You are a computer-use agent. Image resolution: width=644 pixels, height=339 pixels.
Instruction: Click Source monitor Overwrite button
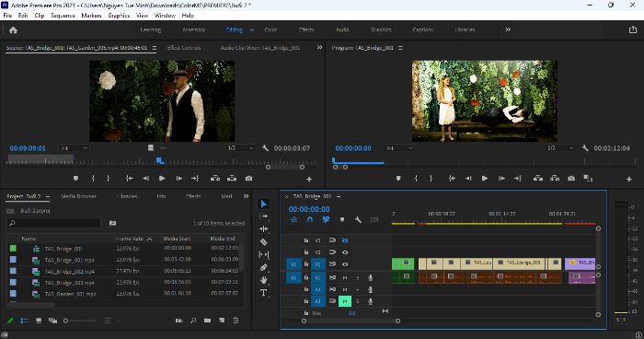click(x=232, y=178)
